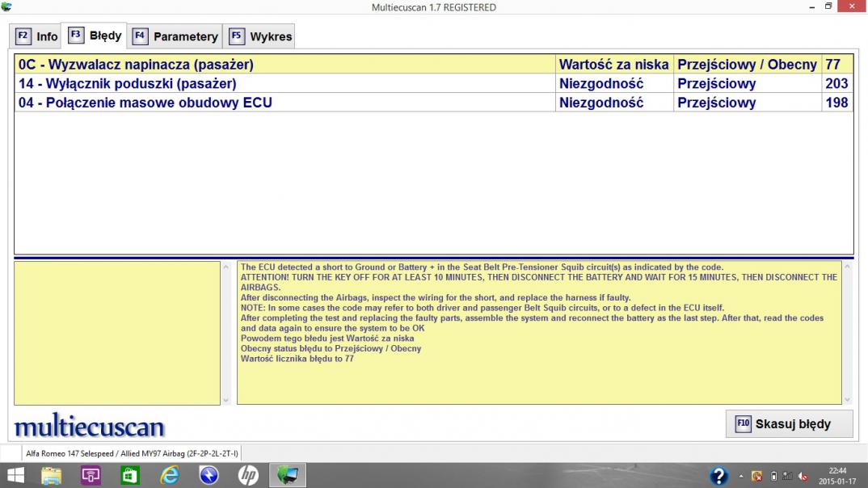
Task: Click the blue help question mark icon
Action: pyautogui.click(x=718, y=476)
